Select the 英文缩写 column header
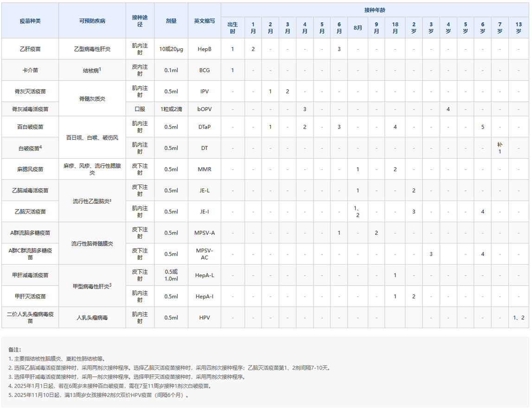This screenshot has height=414, width=532. click(204, 21)
